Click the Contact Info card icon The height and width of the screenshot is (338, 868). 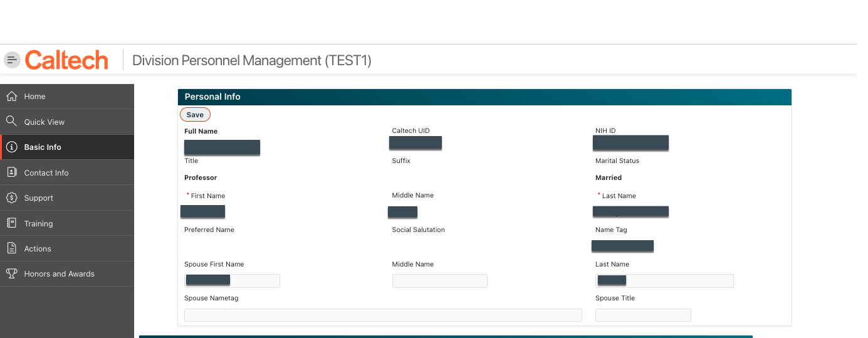click(11, 172)
